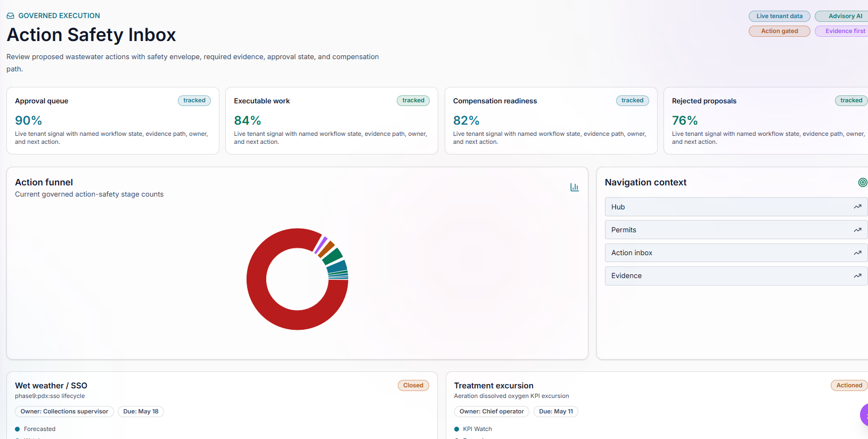Click the Due: May 18 chip
The image size is (868, 439).
[141, 411]
